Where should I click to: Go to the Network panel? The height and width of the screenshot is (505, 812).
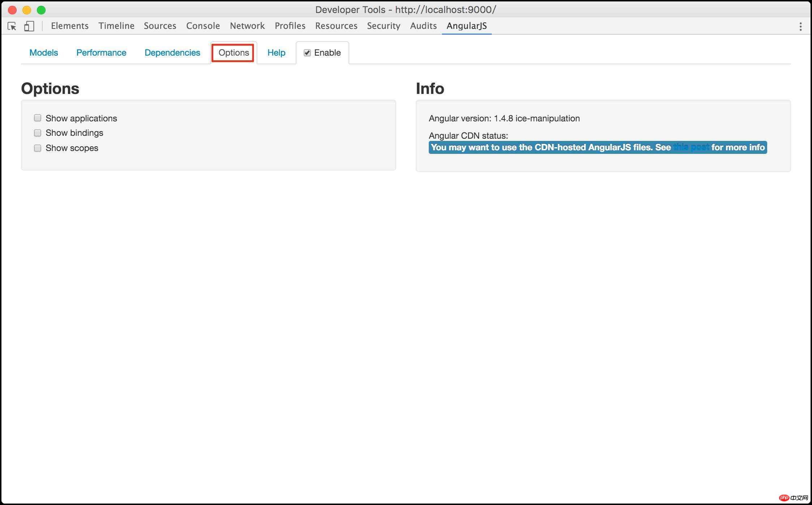[247, 26]
